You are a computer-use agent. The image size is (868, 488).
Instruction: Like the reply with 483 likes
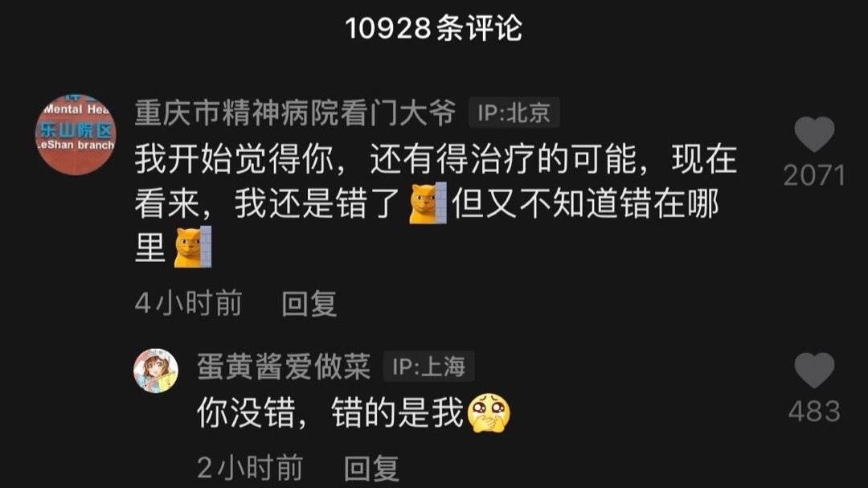(x=813, y=370)
